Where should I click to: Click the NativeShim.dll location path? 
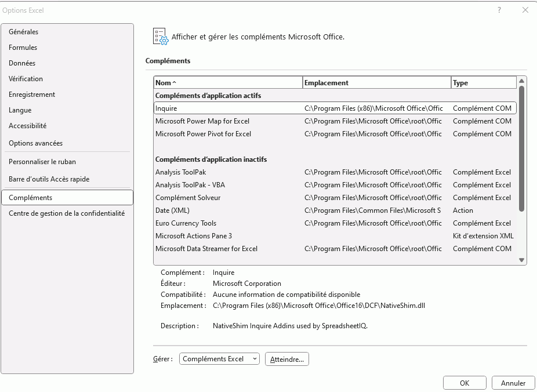pyautogui.click(x=319, y=306)
